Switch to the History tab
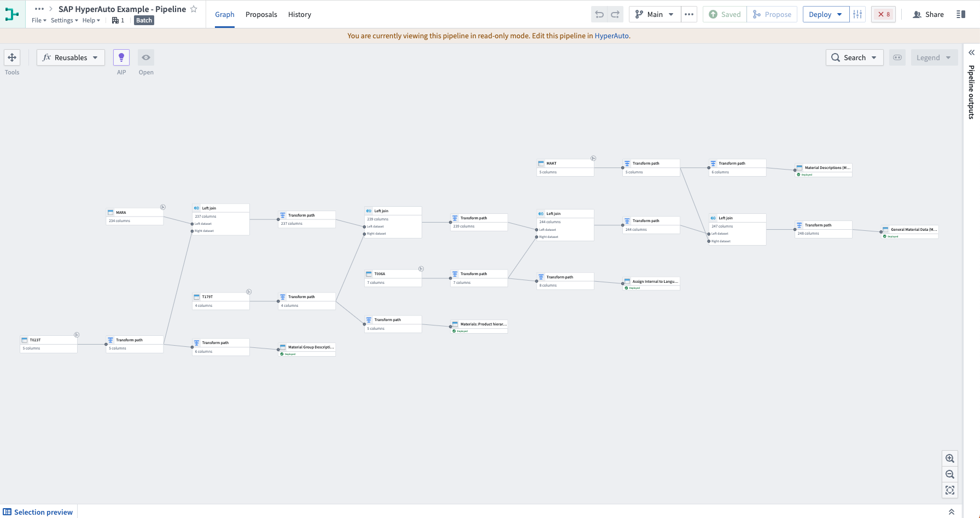The width and height of the screenshot is (980, 518). click(x=300, y=14)
